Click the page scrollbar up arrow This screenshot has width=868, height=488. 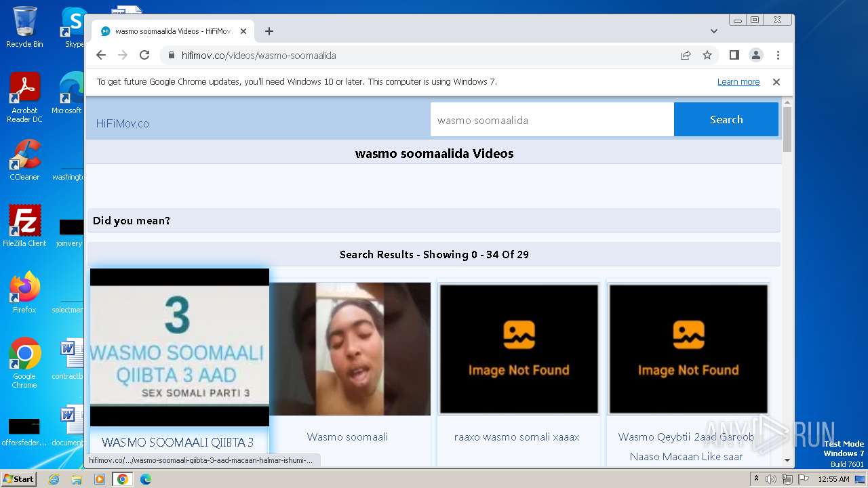[787, 102]
